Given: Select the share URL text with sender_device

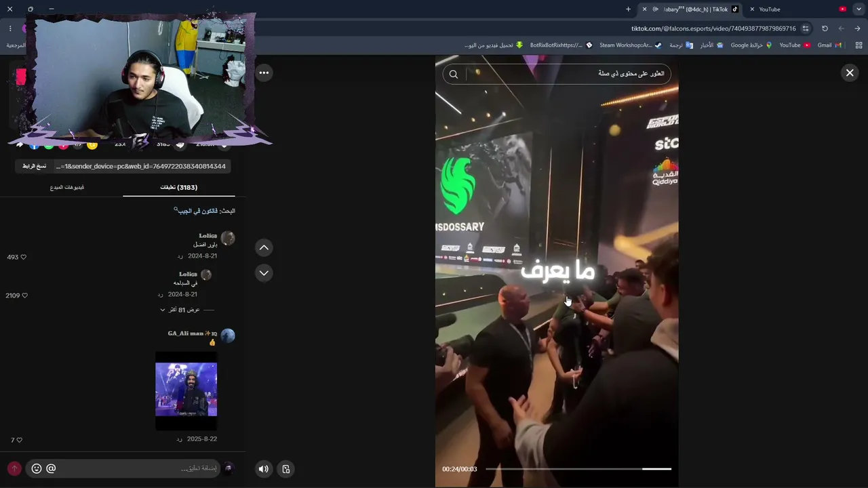Looking at the screenshot, I should coord(141,166).
